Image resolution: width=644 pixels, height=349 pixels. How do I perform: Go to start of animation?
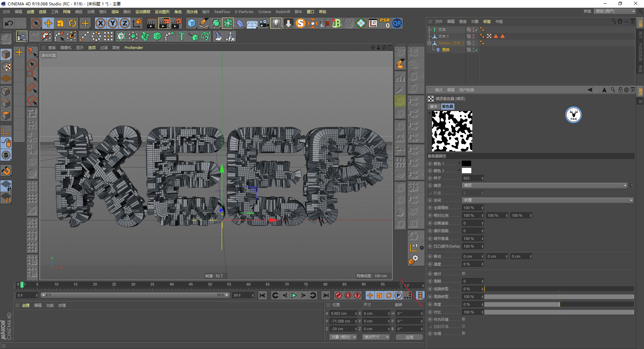tap(263, 295)
